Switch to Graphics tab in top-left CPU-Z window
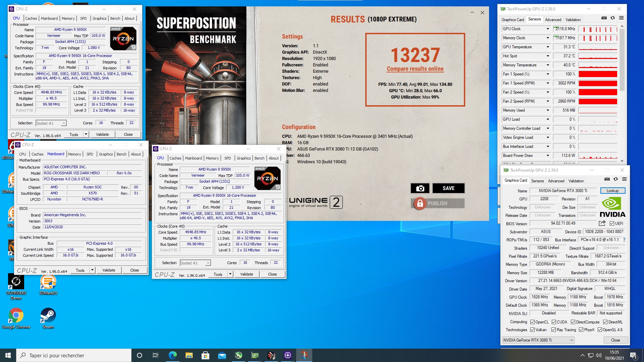 point(99,18)
